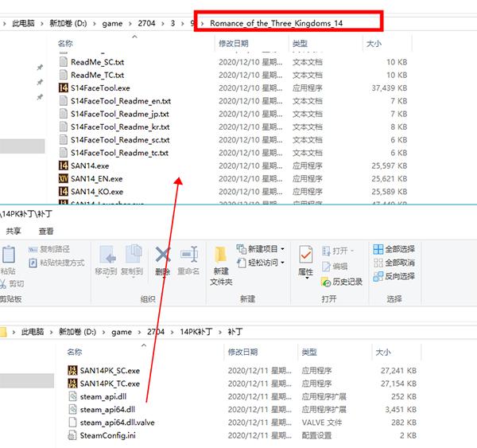Click the Rename (重命名) ribbon icon
The width and height of the screenshot is (477, 448).
(x=188, y=256)
